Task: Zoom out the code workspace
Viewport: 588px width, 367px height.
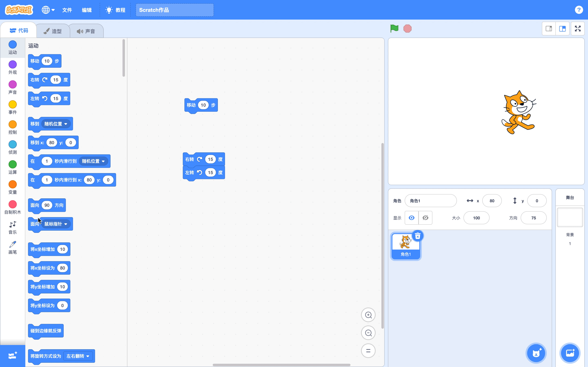Action: click(368, 333)
